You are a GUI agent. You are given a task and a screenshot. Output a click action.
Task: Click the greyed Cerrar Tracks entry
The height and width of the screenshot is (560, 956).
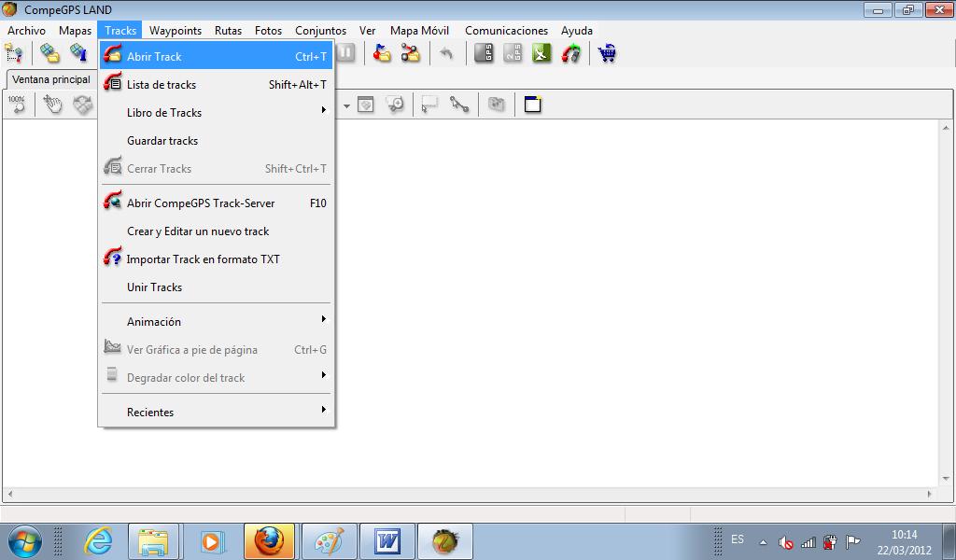coord(216,169)
